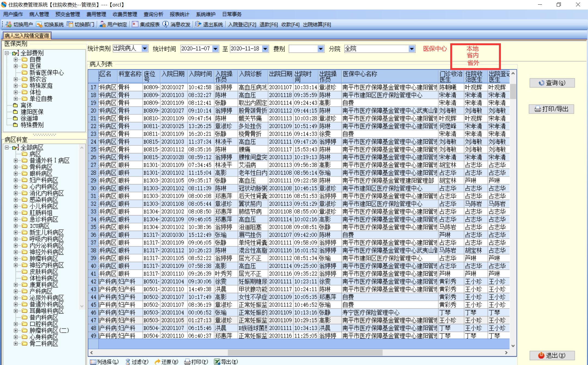Expand the 自费 tree node

(16, 59)
